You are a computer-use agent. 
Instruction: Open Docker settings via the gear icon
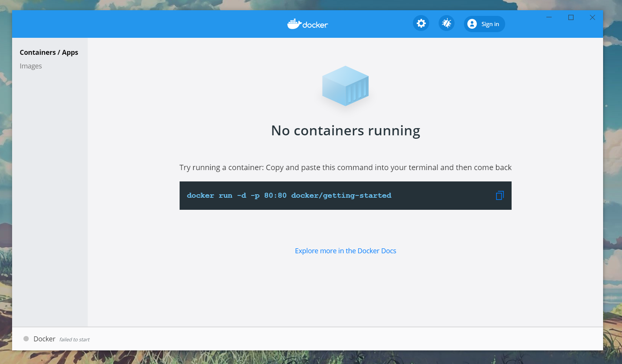point(421,23)
